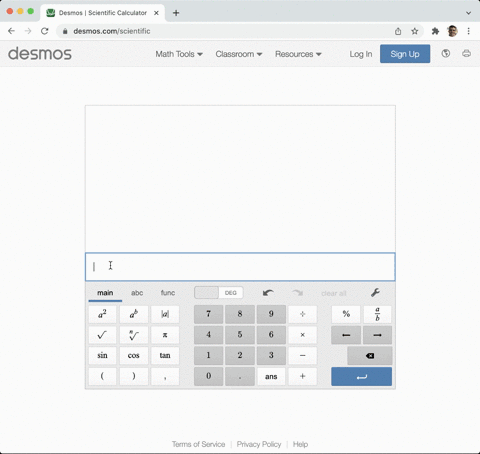Open the language globe icon
This screenshot has width=480, height=454.
(x=446, y=54)
